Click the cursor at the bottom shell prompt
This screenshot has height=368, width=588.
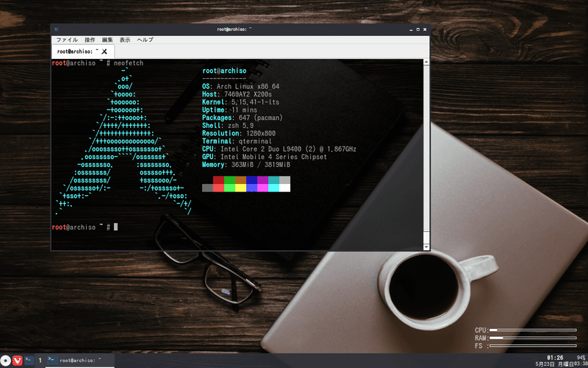[x=116, y=227]
